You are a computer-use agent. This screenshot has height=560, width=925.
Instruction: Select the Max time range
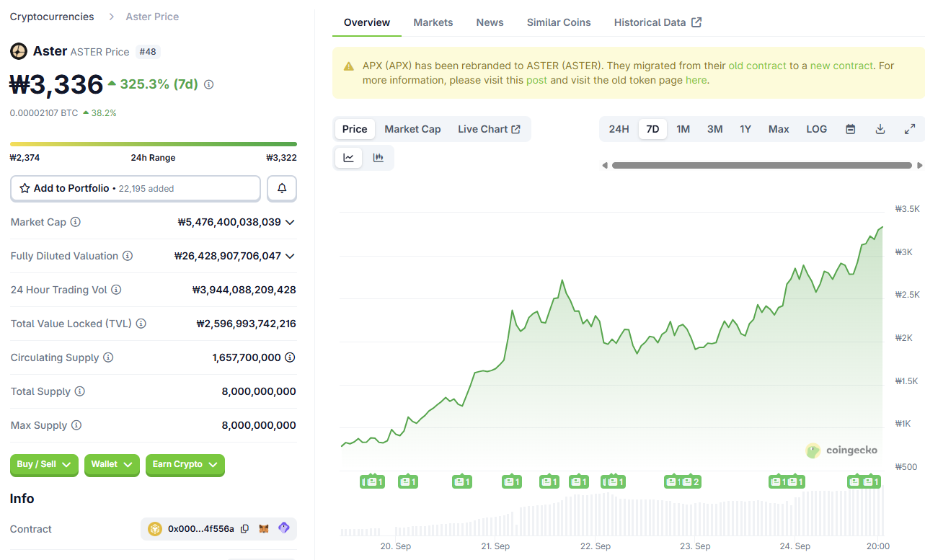point(779,129)
